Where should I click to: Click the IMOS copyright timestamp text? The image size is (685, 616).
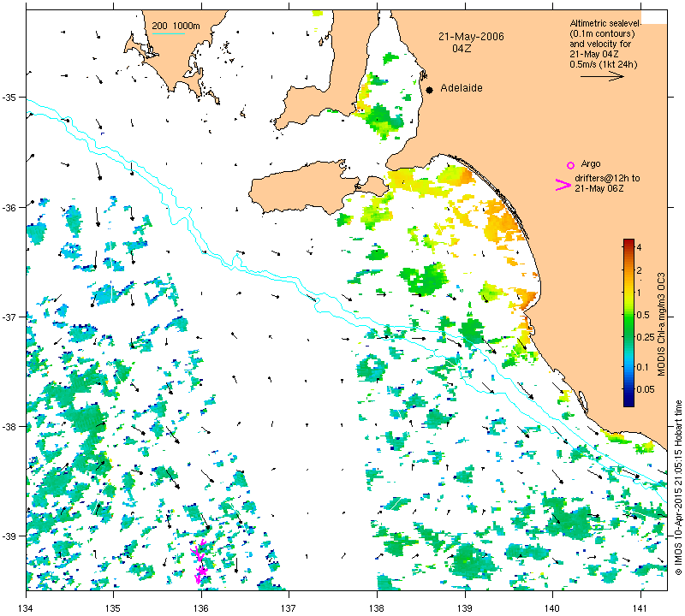click(678, 488)
